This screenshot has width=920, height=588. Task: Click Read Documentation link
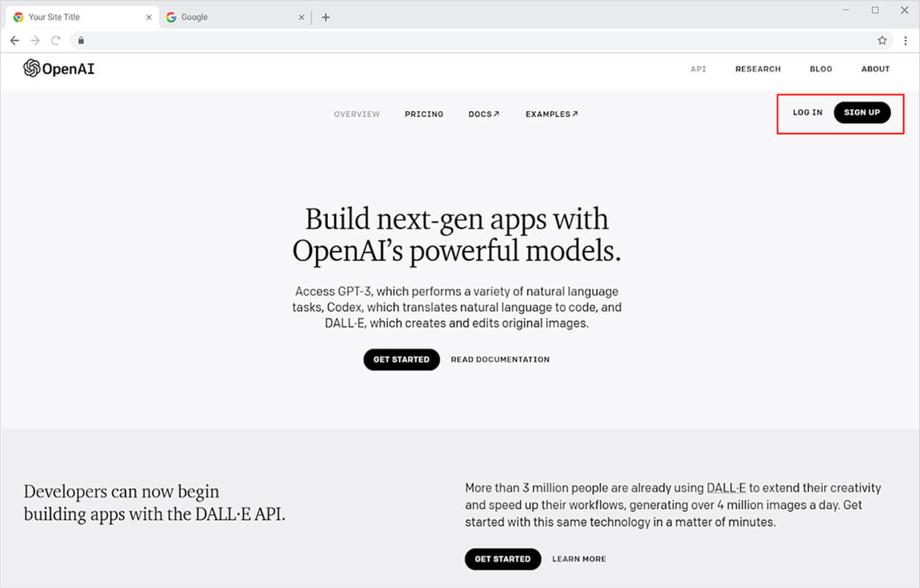point(500,360)
